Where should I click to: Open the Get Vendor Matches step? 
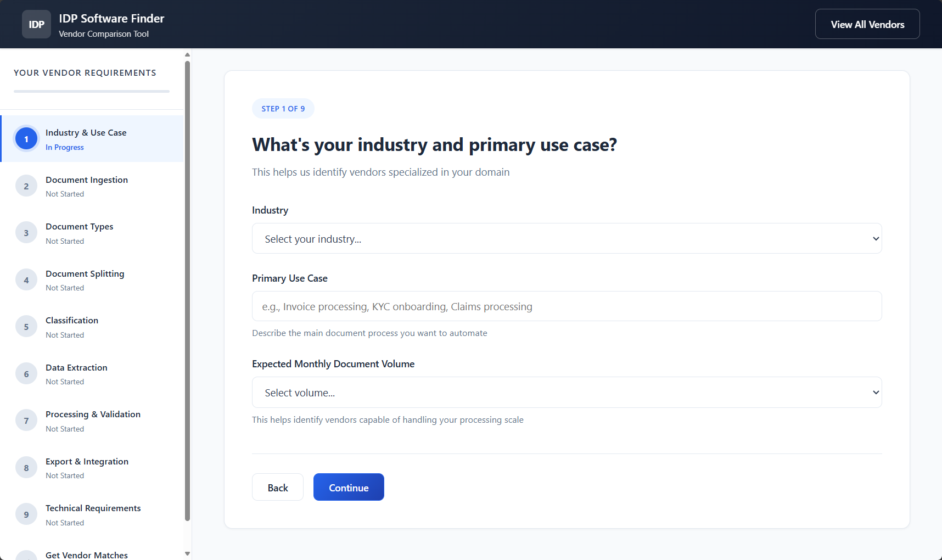(x=86, y=554)
